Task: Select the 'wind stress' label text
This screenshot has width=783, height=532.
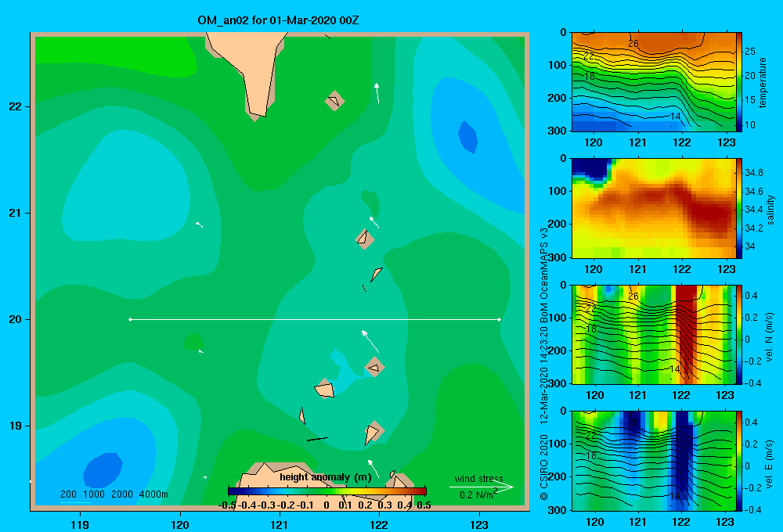Action: [x=479, y=478]
